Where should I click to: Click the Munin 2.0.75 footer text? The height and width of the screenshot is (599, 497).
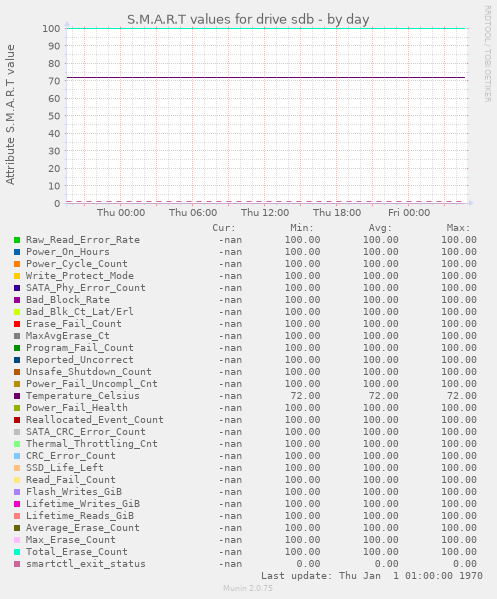point(248,588)
